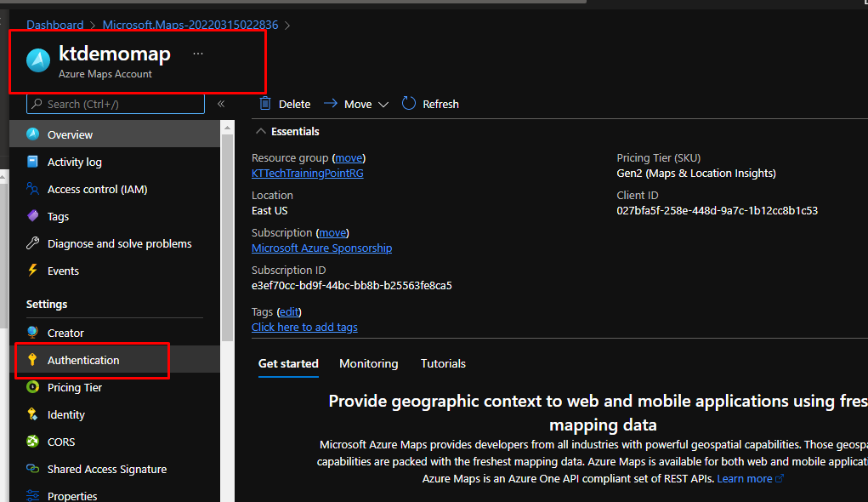Click external link icon after Learn more
868x502 pixels.
point(780,478)
